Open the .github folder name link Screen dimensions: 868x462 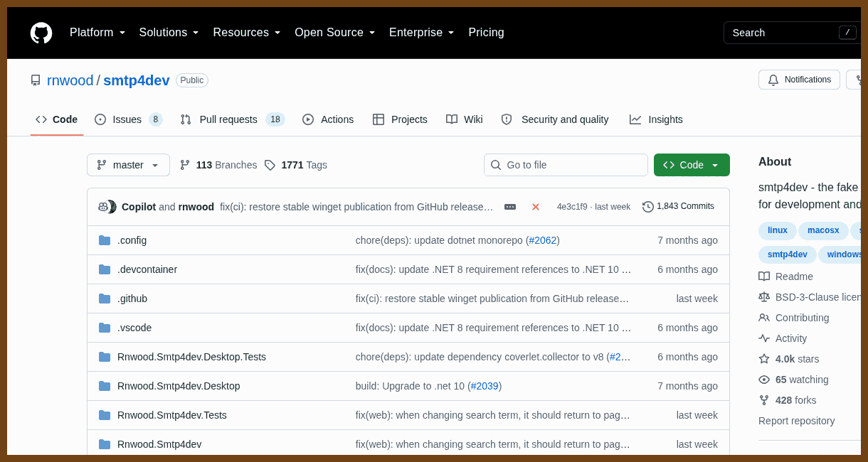[132, 299]
